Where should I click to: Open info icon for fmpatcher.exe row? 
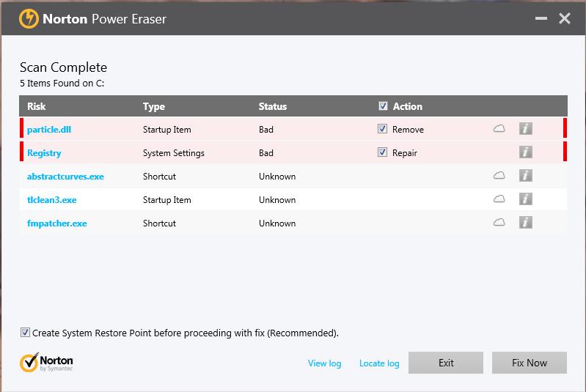click(525, 223)
